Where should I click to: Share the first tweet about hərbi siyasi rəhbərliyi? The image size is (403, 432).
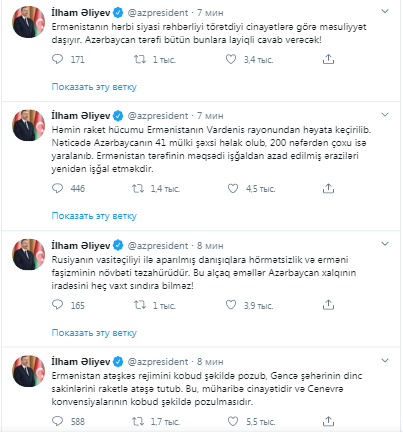coord(328,59)
